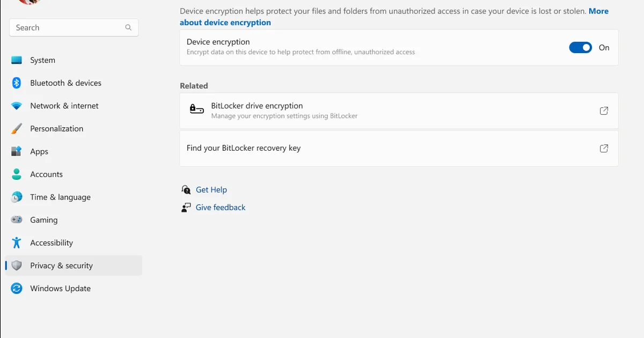
Task: Click the BitLocker drive lock icon
Action: point(196,110)
